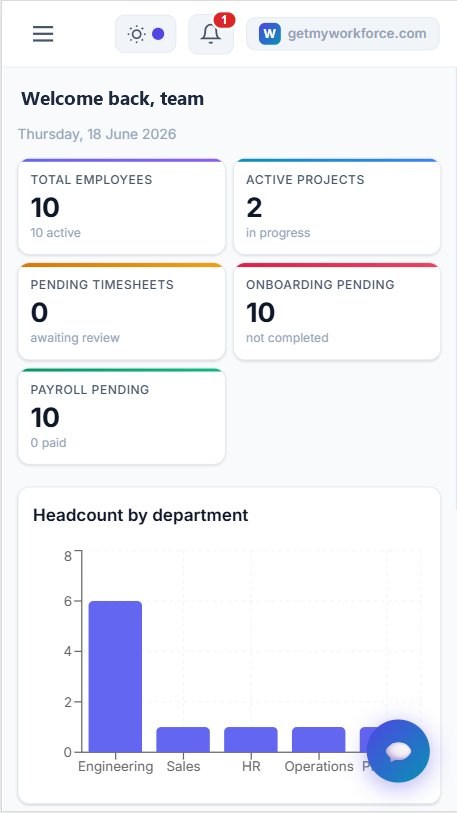Click the '10 active' subtext
The height and width of the screenshot is (813, 457).
56,233
